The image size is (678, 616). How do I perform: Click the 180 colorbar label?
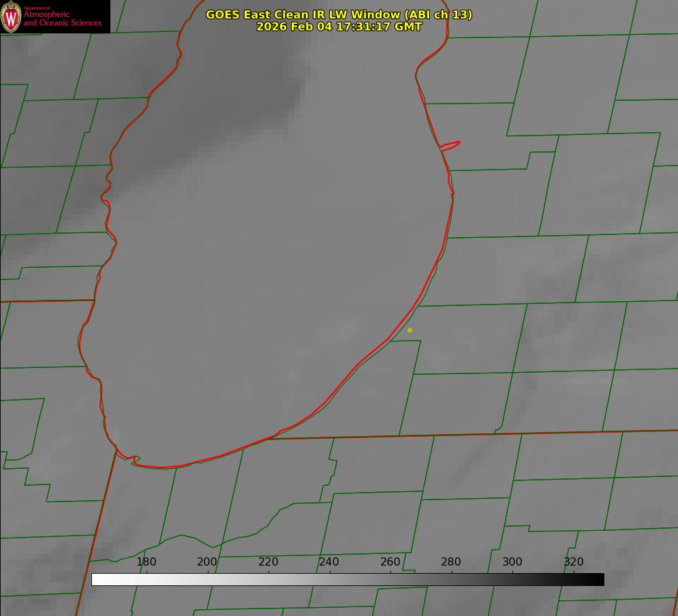146,561
